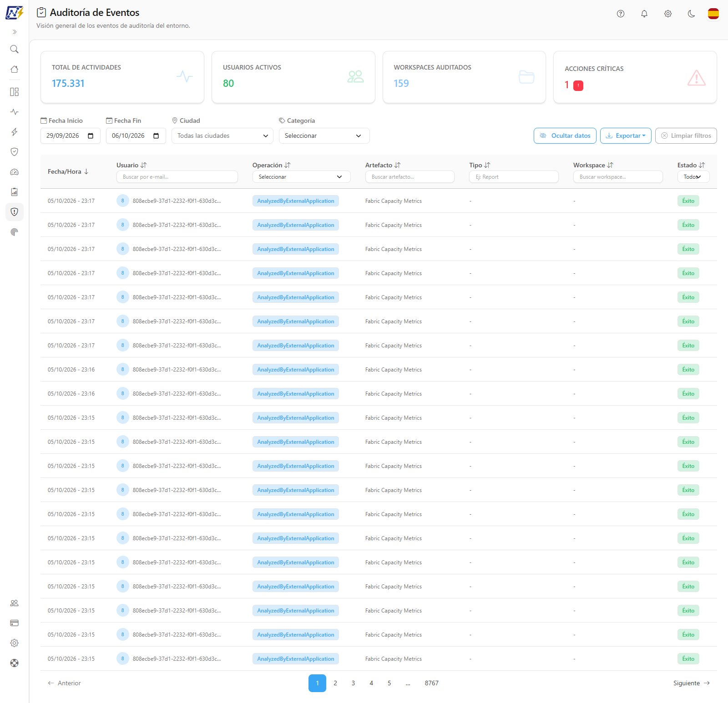Image resolution: width=728 pixels, height=703 pixels.
Task: Focus the Buscar por e-mail input
Action: click(177, 177)
